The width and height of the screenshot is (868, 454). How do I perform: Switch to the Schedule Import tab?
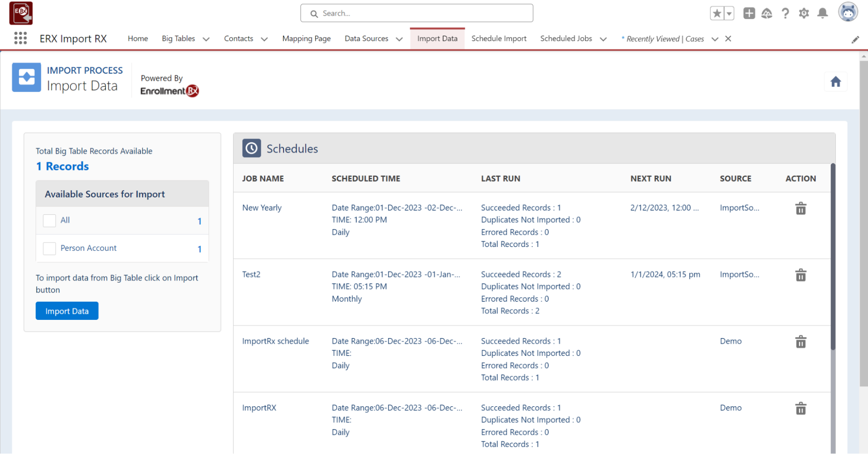(x=498, y=39)
